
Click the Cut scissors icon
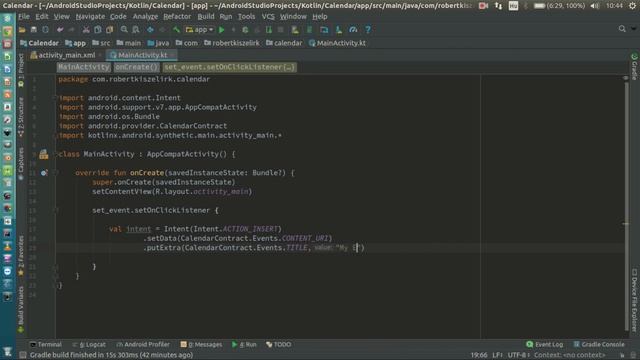click(x=86, y=30)
